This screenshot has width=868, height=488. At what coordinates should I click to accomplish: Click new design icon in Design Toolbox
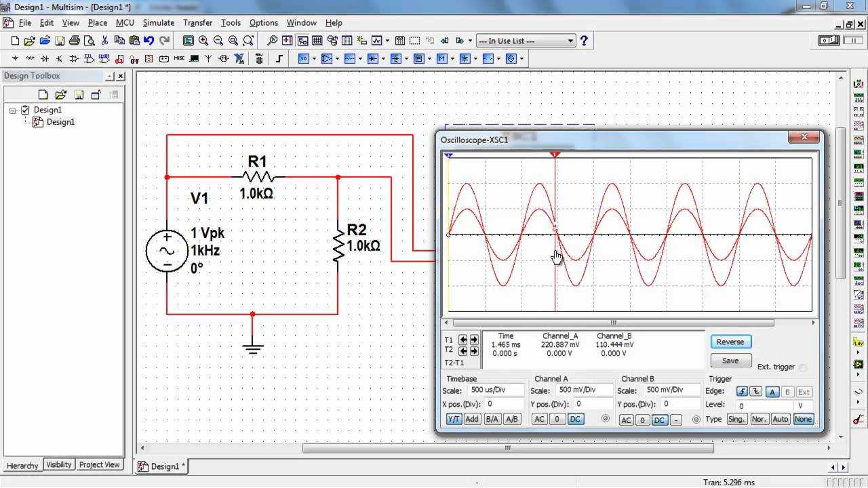tap(43, 94)
